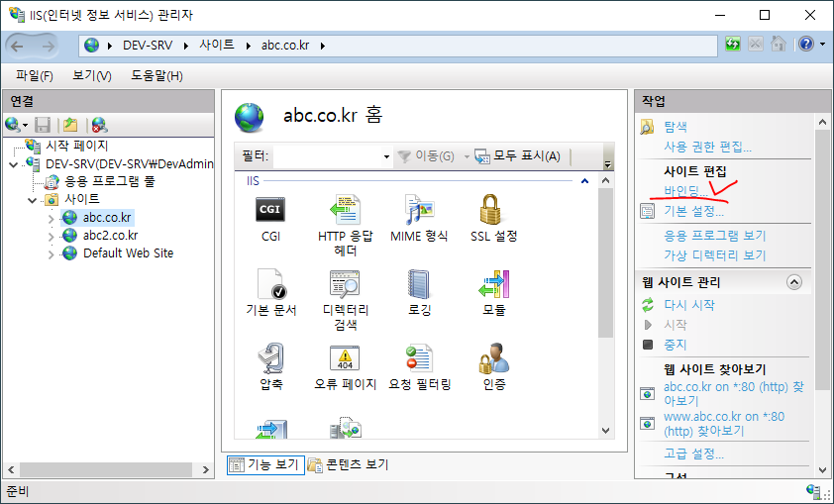
Task: Click 모두 표시(A) button
Action: 517,156
